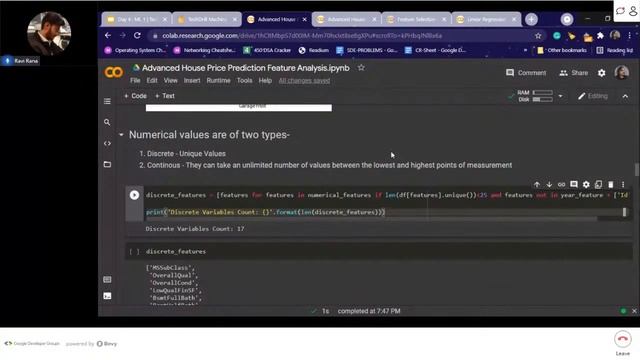Screen dimensions: 640x360
Task: Copy link to cell icon
Action: [561, 184]
